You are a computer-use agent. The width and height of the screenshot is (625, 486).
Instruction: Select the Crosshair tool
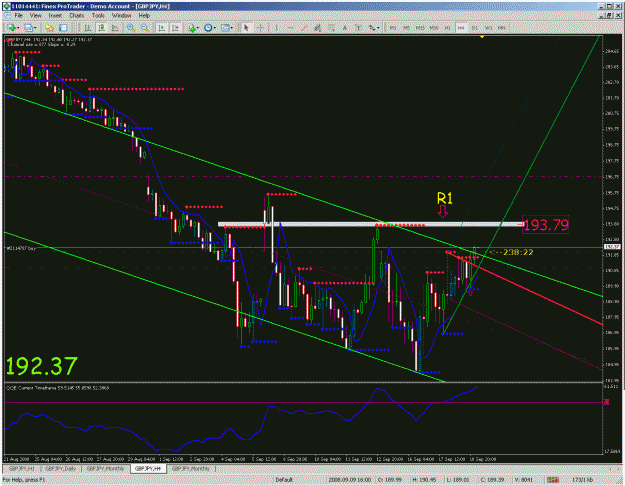[260, 28]
